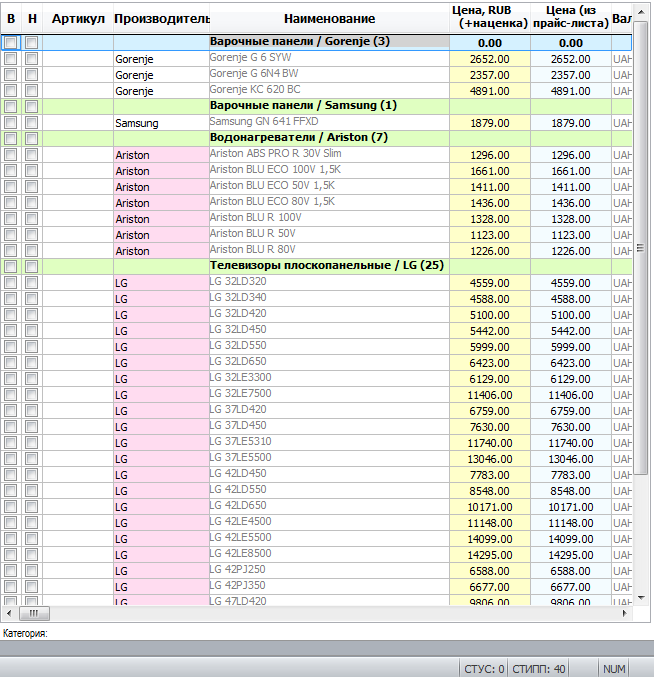Select the LG 32LE7500 name cell

click(x=329, y=394)
